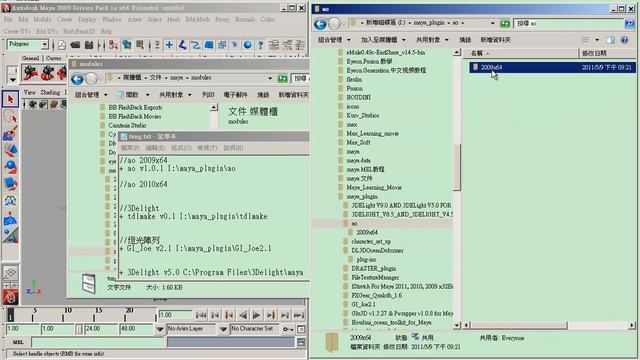Activate the Rotate tool in Maya toolbox
Viewport: 640px width, 360px height.
point(10,167)
